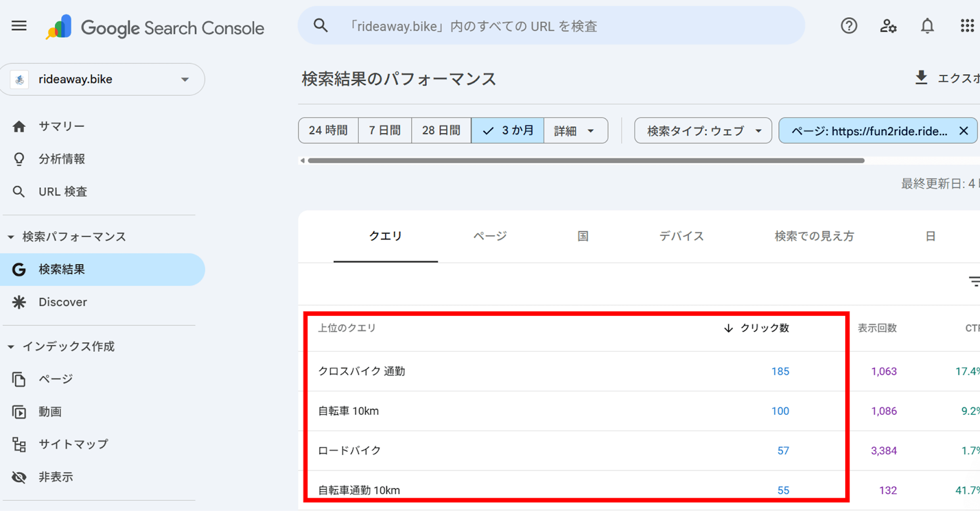Viewport: 980px width, 511px height.
Task: Click the Google Search Console logo
Action: click(x=155, y=28)
